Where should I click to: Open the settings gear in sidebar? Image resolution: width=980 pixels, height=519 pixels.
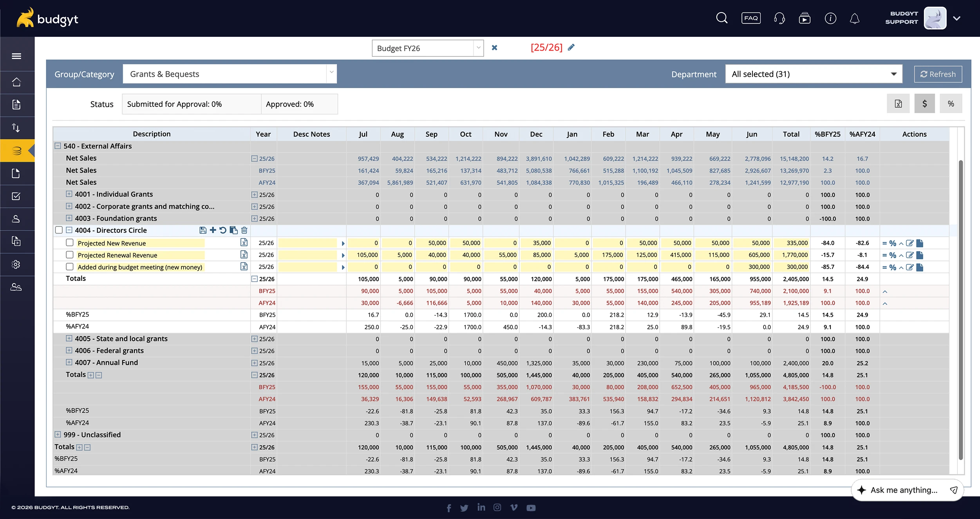(16, 264)
